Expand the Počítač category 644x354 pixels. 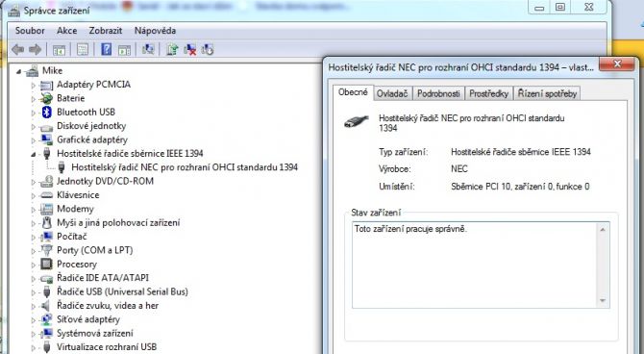34,237
